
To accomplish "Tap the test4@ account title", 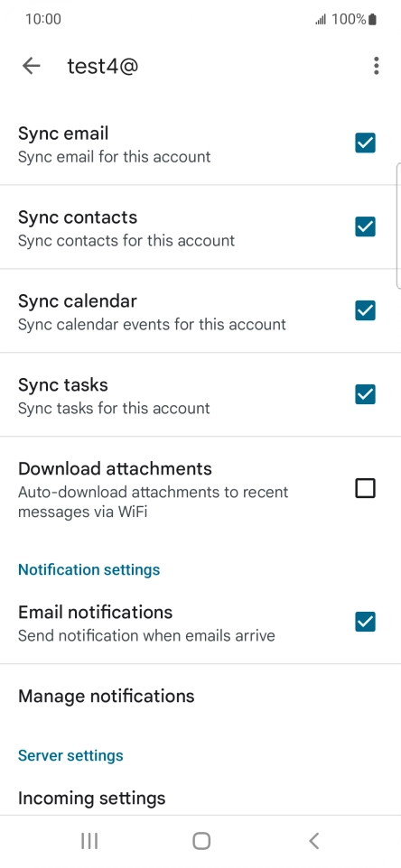I will pyautogui.click(x=102, y=66).
